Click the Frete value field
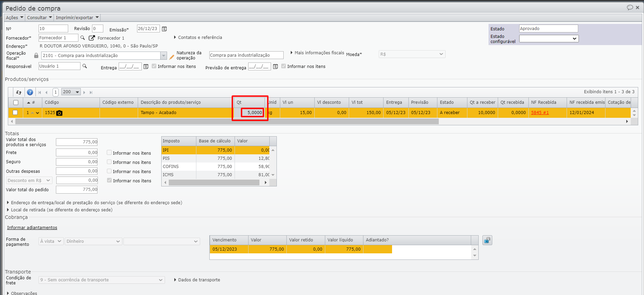Viewport: 644px width, 295px height. [77, 153]
